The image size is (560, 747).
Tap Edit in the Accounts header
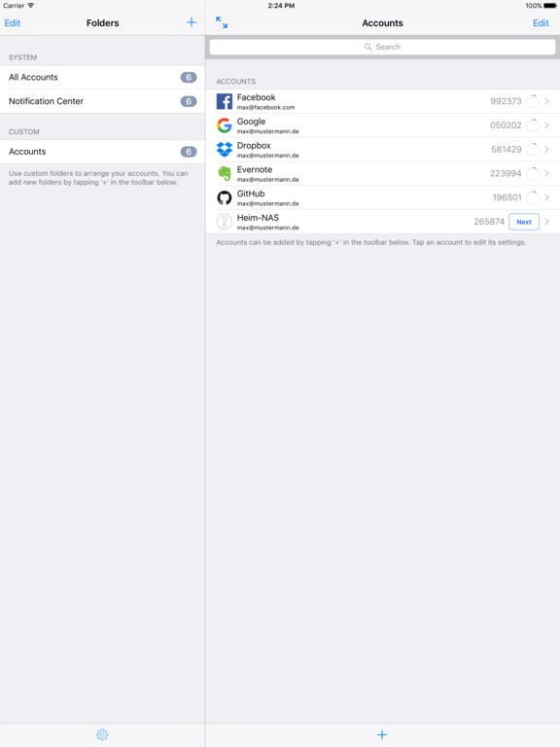click(541, 23)
